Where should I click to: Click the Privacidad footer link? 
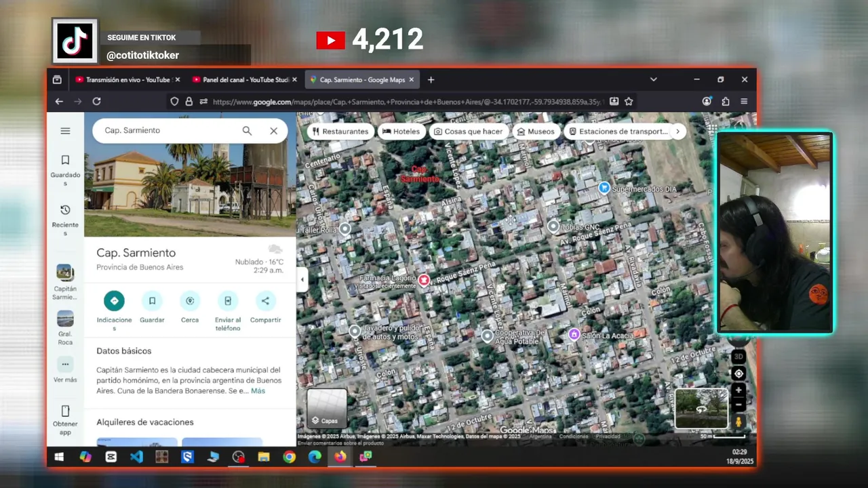608,436
